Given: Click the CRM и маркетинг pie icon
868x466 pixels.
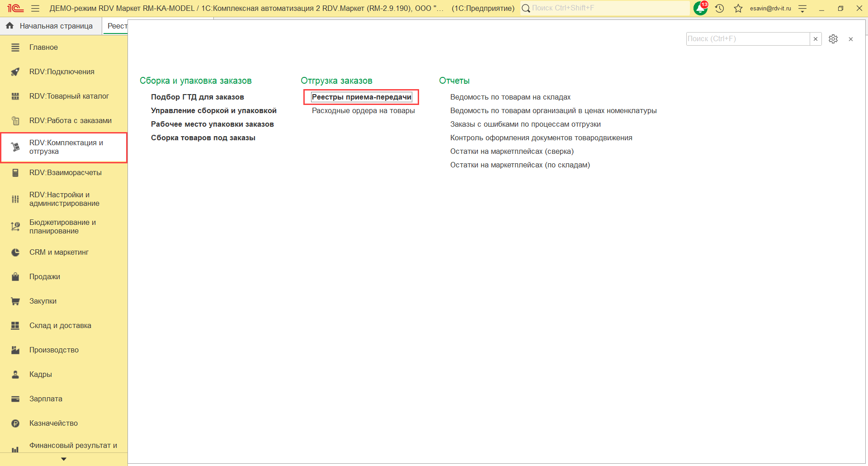Looking at the screenshot, I should click(x=15, y=252).
